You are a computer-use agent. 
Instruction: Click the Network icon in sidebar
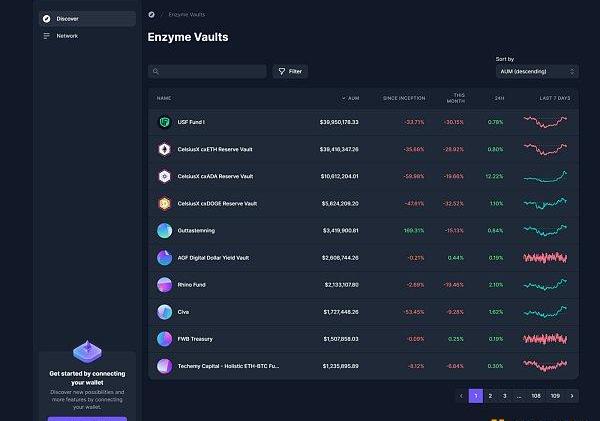[47, 36]
